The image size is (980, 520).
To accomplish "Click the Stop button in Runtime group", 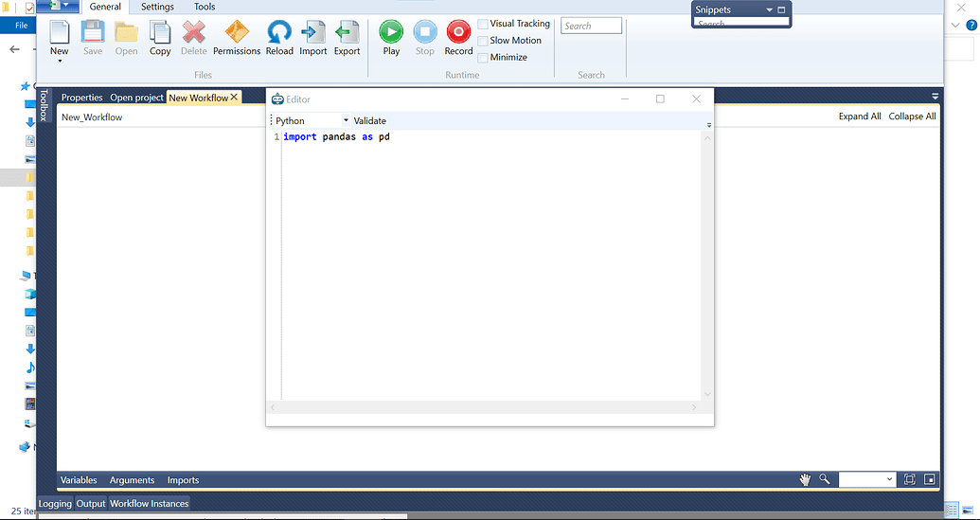I will click(x=425, y=31).
